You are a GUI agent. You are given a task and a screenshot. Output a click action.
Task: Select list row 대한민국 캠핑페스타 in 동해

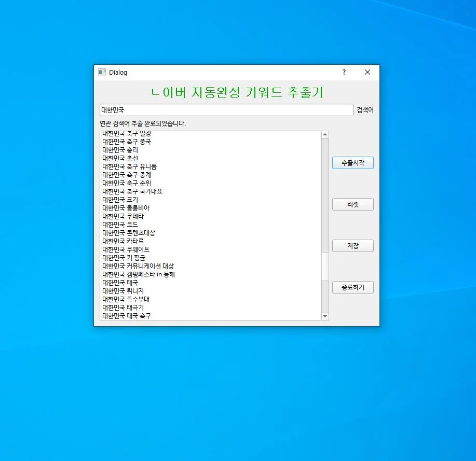coord(210,274)
